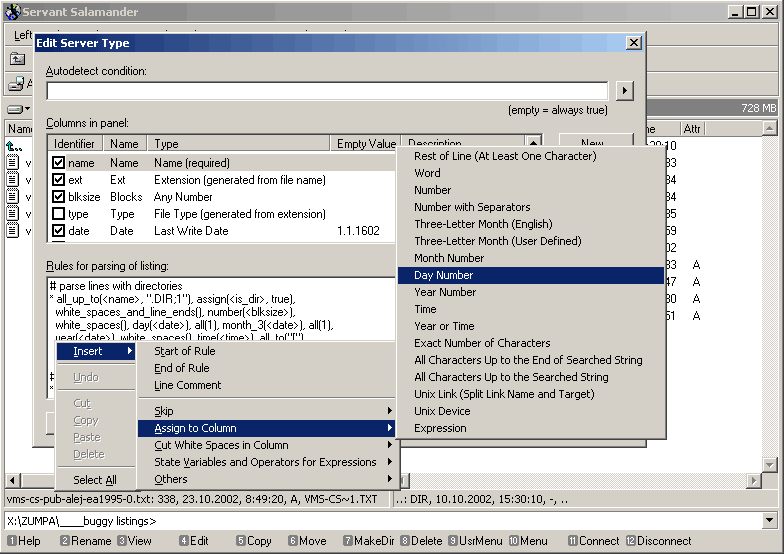Open the autodetect condition arrow button

(624, 91)
